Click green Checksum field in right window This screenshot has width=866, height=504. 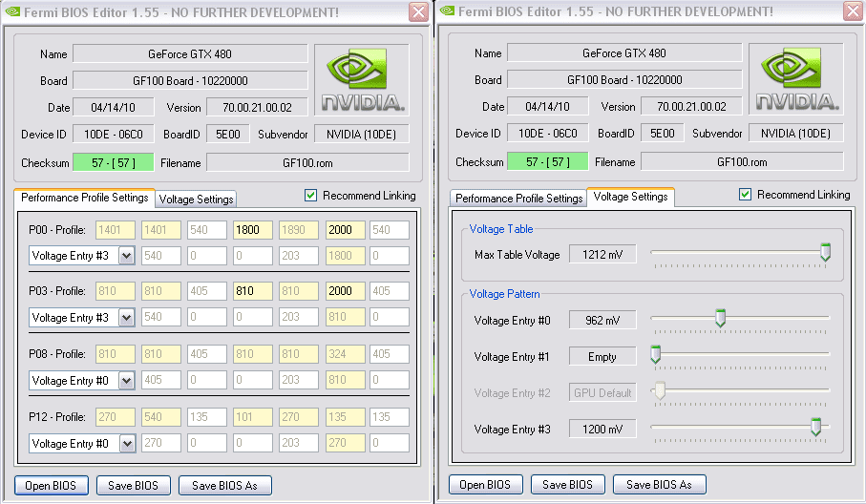click(548, 161)
